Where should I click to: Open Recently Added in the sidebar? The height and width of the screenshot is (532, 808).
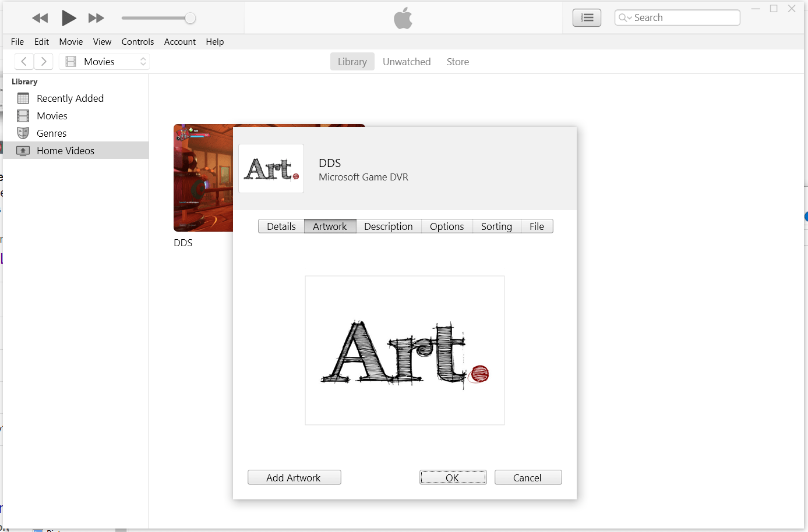tap(70, 98)
